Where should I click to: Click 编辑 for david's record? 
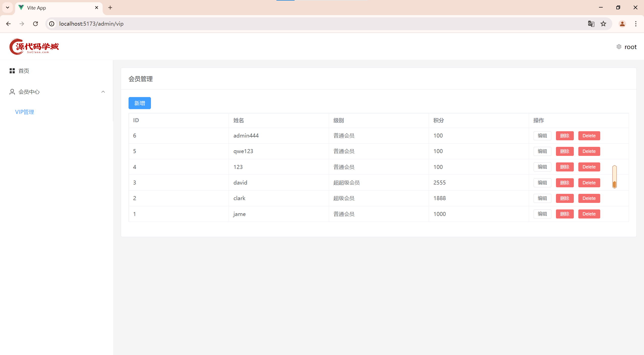point(542,182)
